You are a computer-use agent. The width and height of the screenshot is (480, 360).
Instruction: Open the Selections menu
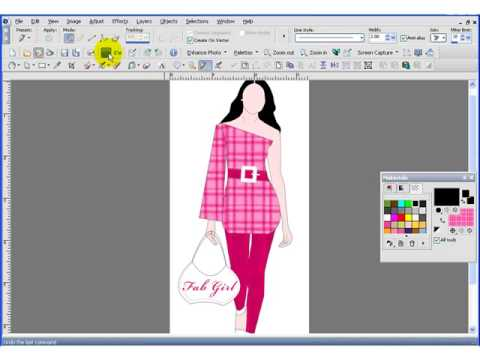coord(197,21)
